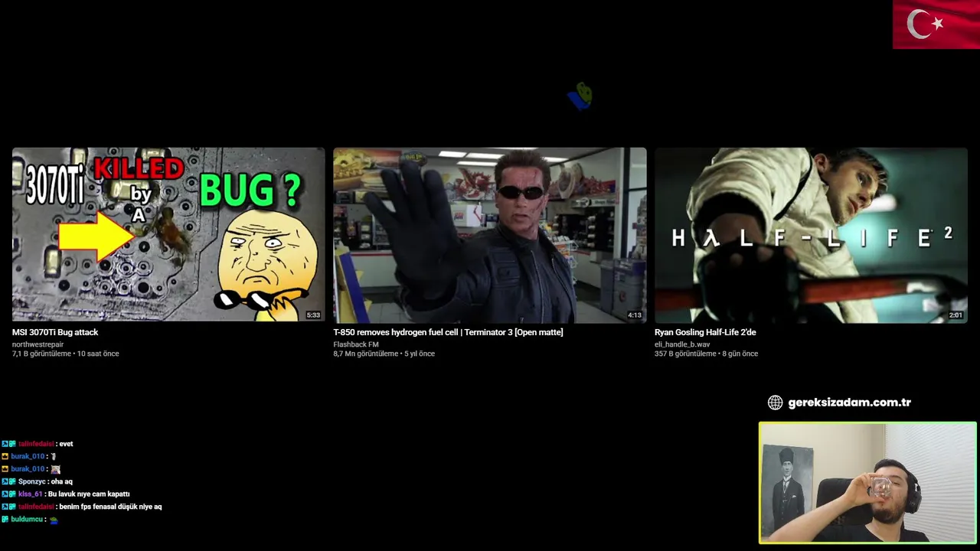
Task: Click the badge icon next to buldumcu
Action: tap(5, 520)
